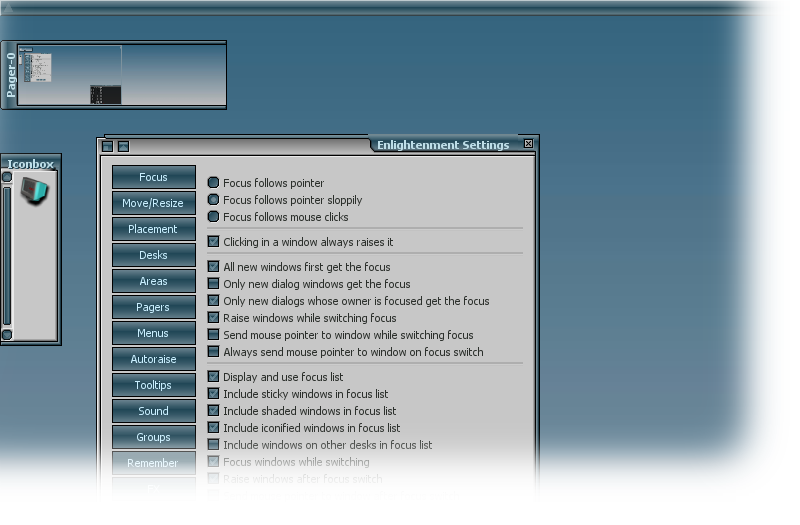Select the Sound tab

[154, 411]
